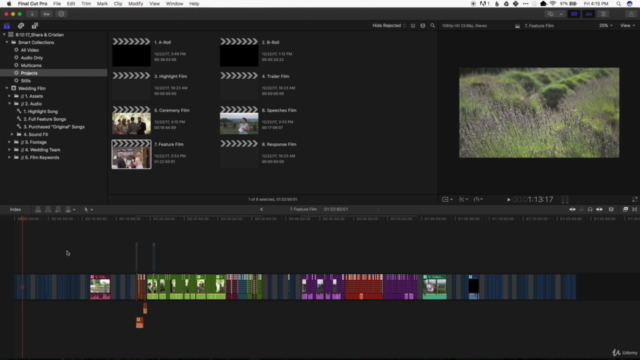This screenshot has height=360, width=640.
Task: Click the Index button
Action: 15,209
